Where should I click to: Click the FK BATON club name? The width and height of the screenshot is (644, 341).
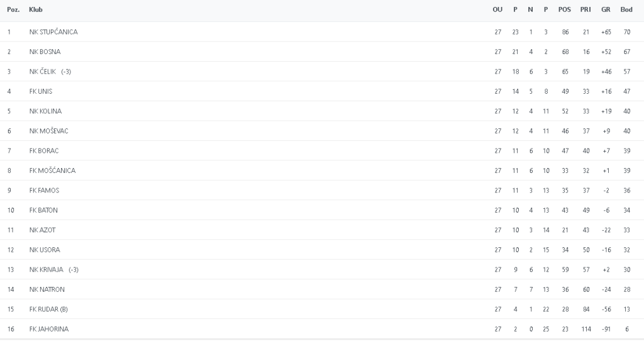43,210
